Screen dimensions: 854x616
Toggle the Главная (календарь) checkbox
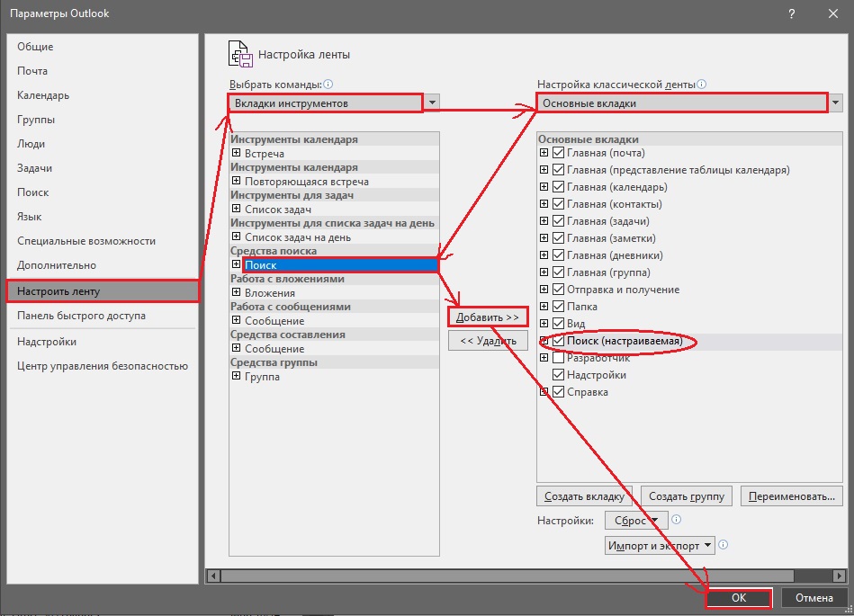click(x=558, y=187)
